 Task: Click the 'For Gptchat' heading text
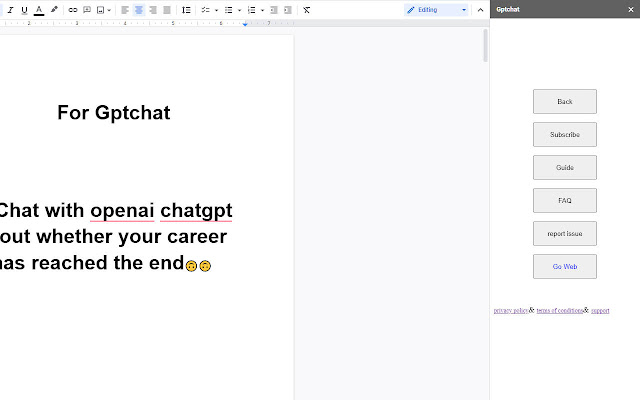click(113, 113)
